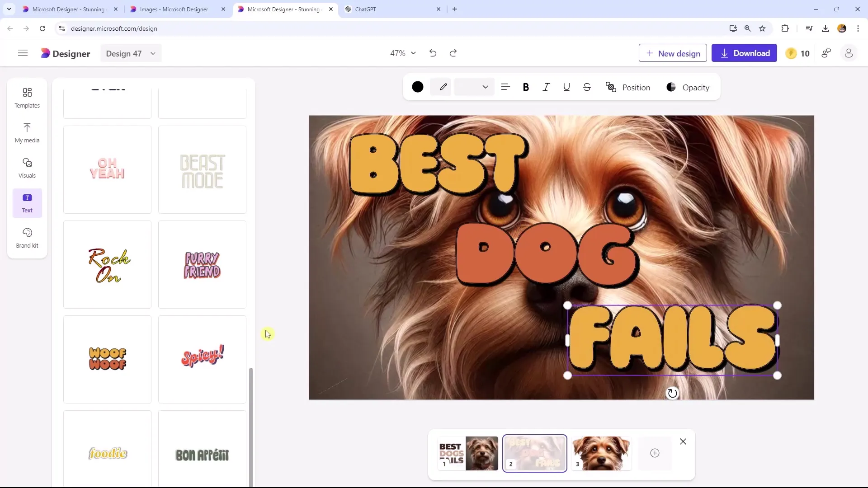Open the Opacity control

click(688, 87)
